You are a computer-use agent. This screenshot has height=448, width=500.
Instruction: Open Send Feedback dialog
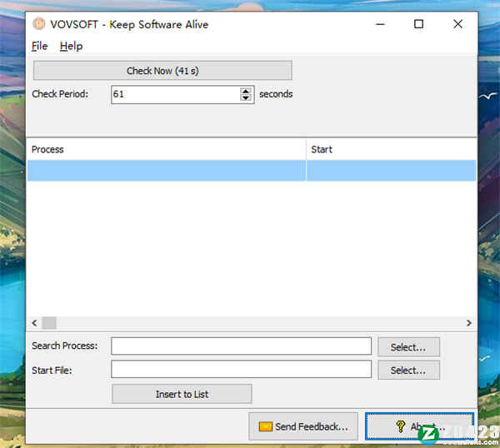click(x=303, y=426)
